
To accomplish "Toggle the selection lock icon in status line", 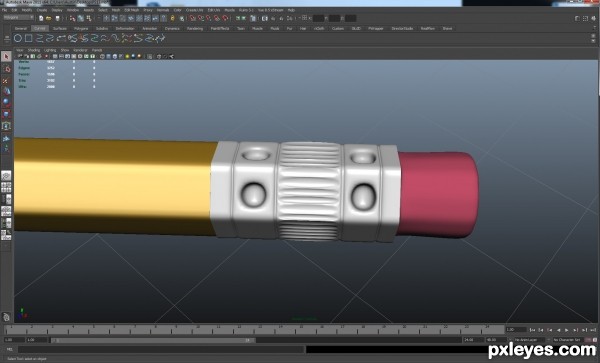I will [x=173, y=18].
